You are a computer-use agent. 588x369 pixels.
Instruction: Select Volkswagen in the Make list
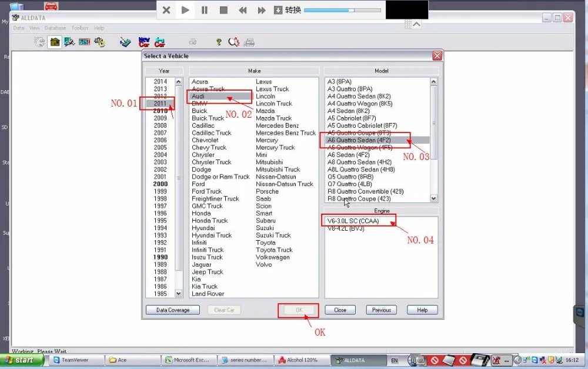(273, 258)
